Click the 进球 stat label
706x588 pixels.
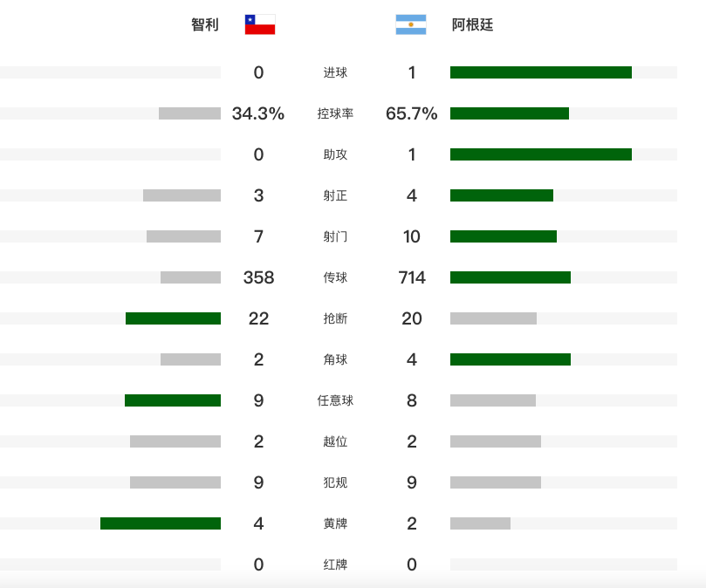point(335,72)
